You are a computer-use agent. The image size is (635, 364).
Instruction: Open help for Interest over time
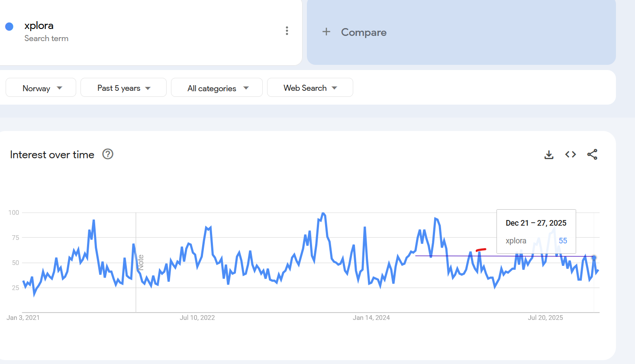(x=108, y=154)
